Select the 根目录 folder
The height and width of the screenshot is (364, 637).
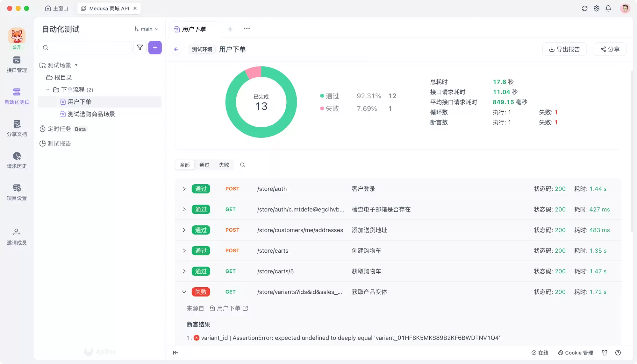pos(59,78)
